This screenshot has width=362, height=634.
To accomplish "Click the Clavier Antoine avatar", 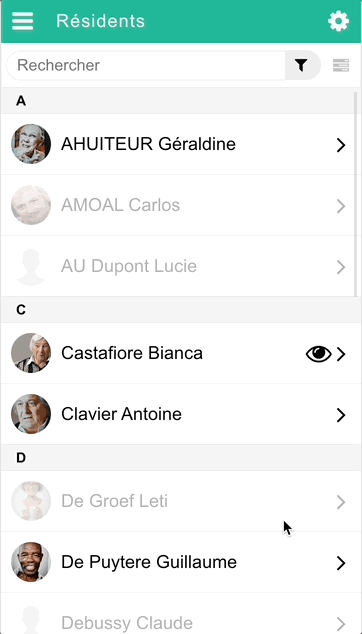I will (31, 414).
